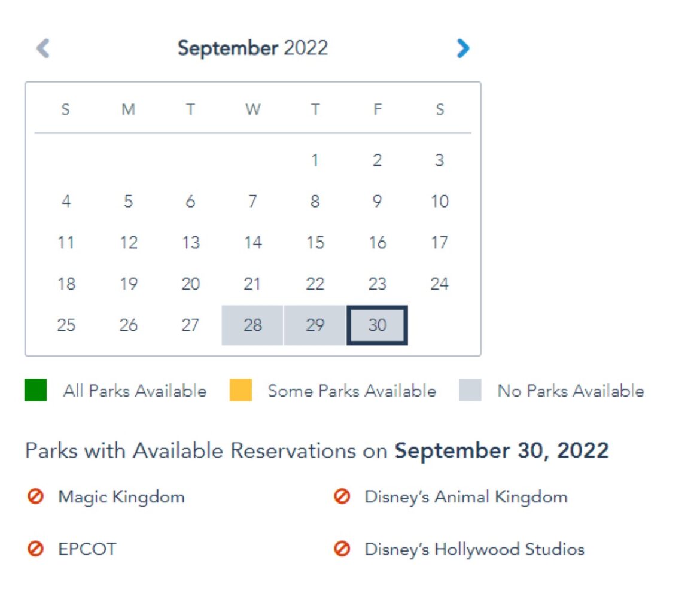700x591 pixels.
Task: Click the unavailable icon beside EPCOT
Action: coord(35,549)
